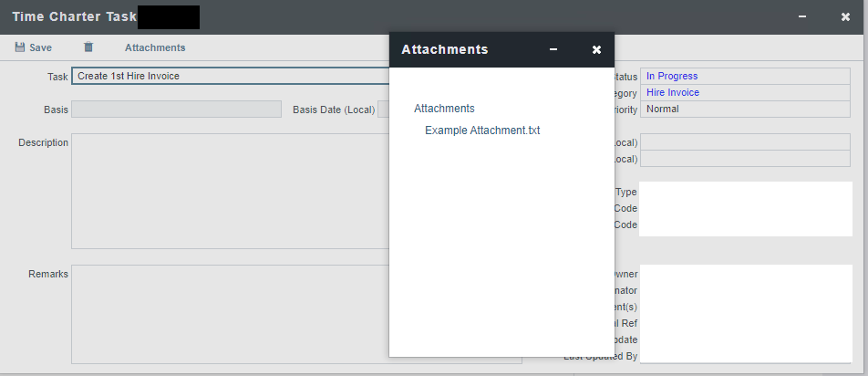Click the Time Charter Task title text

click(x=73, y=16)
